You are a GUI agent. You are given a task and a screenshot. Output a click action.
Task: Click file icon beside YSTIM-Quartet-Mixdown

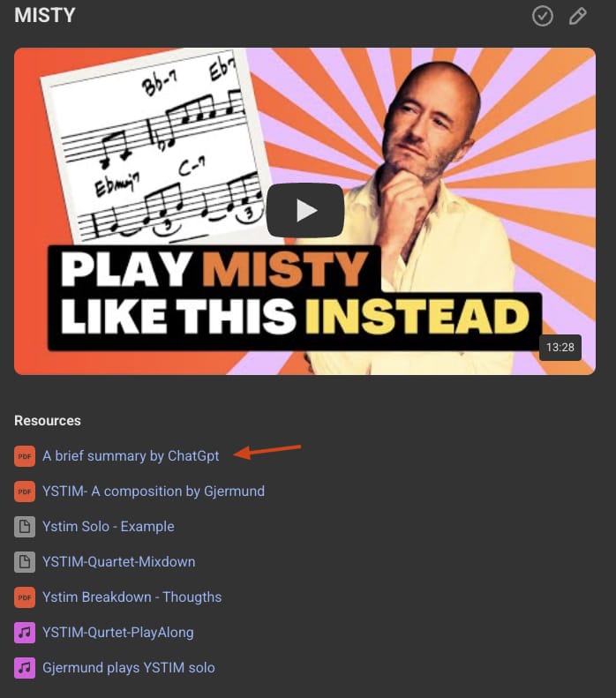pos(25,562)
